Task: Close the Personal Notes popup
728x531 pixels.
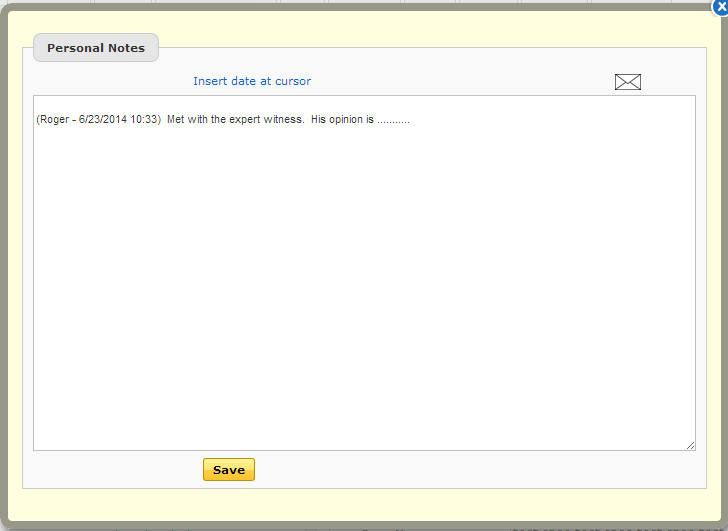Action: click(721, 7)
